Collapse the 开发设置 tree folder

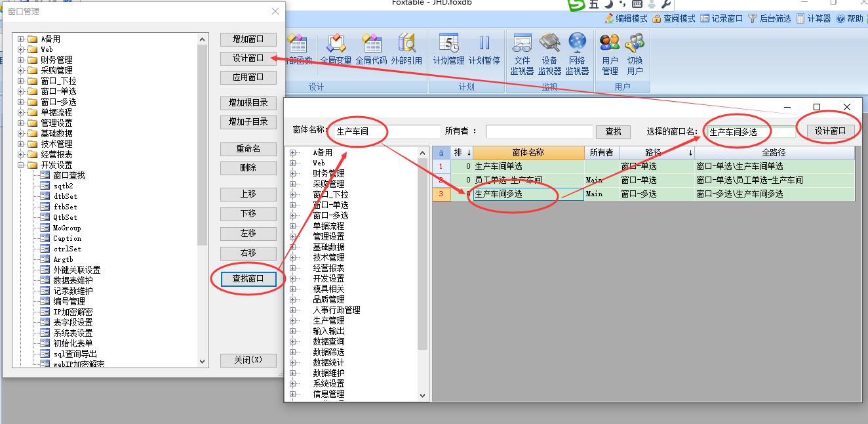[21, 165]
